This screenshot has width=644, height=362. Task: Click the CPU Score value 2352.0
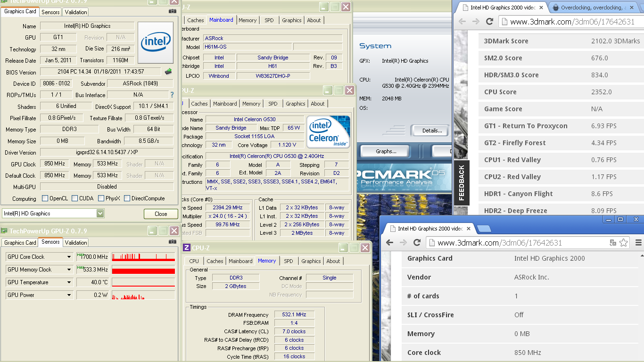click(x=602, y=92)
